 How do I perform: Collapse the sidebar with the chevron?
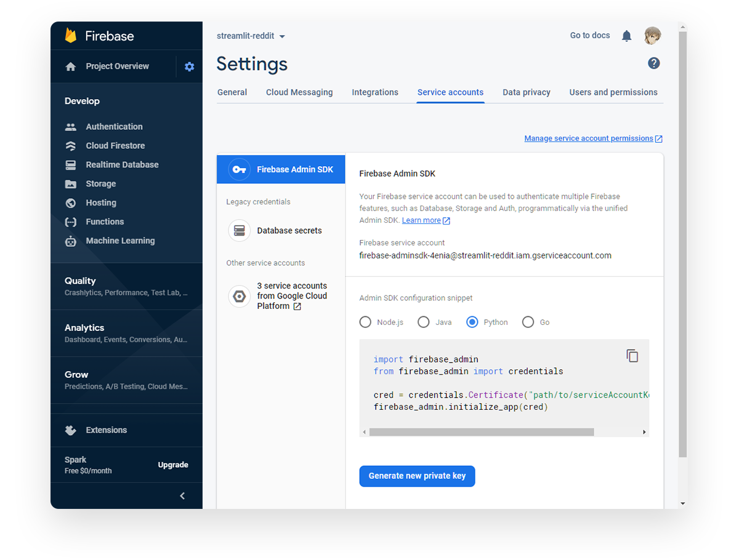pyautogui.click(x=182, y=496)
